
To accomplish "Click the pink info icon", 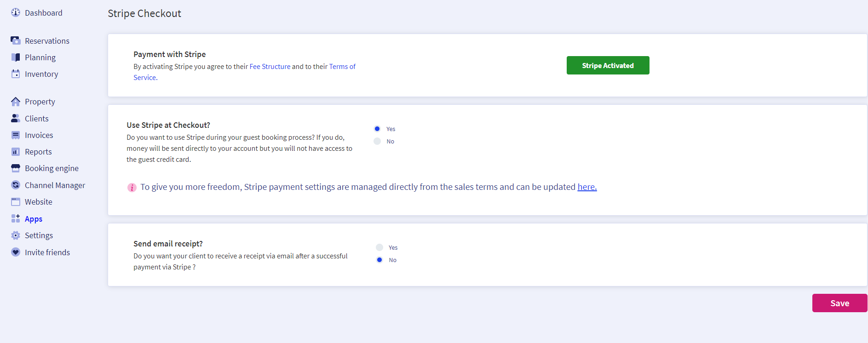I will coord(132,188).
